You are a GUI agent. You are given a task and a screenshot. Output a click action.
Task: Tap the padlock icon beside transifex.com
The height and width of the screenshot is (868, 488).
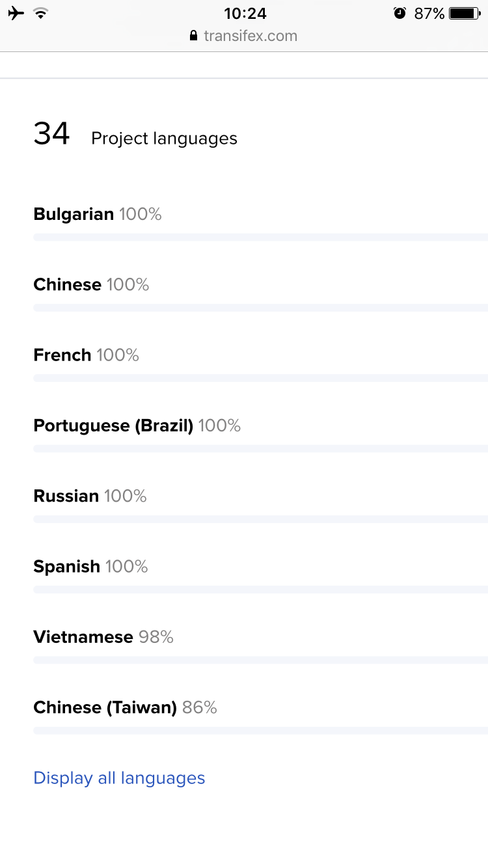(193, 35)
